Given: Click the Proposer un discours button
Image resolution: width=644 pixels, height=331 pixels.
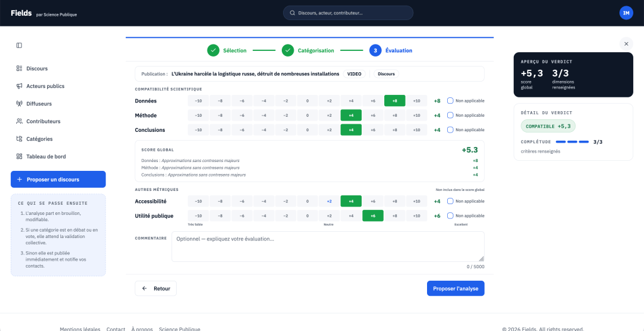Looking at the screenshot, I should [x=58, y=179].
